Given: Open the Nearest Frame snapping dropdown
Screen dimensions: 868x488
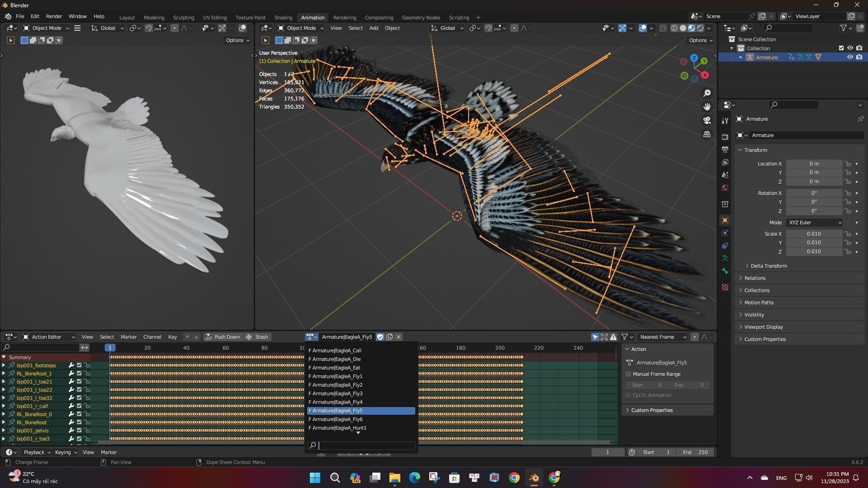Looking at the screenshot, I should (662, 337).
